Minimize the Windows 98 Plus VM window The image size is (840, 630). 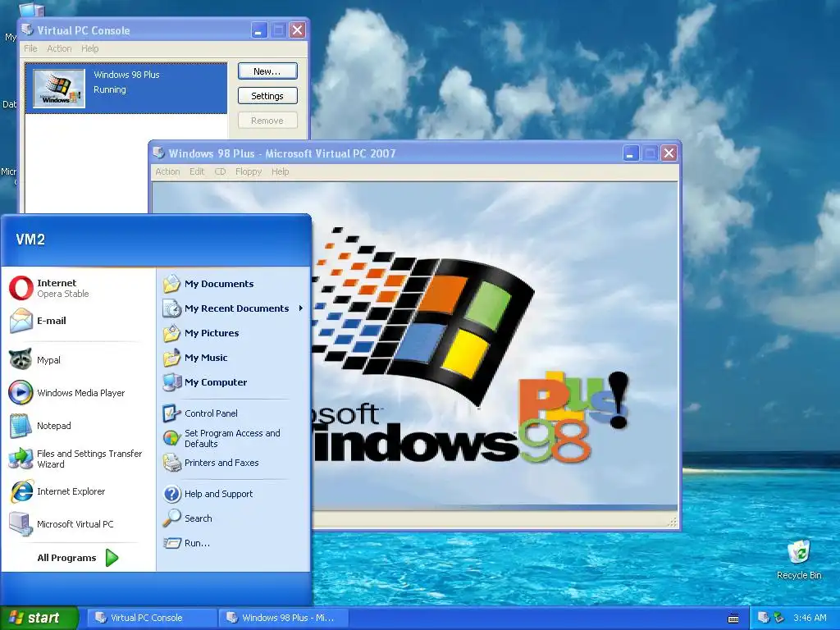pyautogui.click(x=631, y=153)
